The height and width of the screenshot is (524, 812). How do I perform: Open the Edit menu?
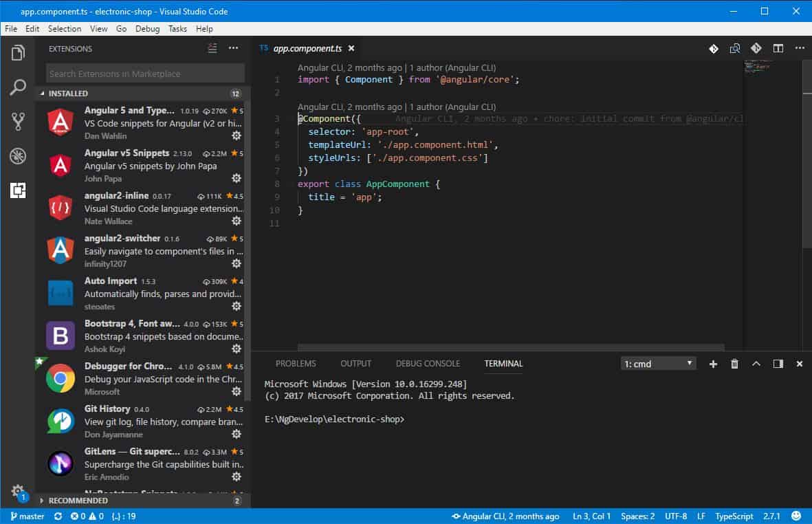tap(32, 29)
